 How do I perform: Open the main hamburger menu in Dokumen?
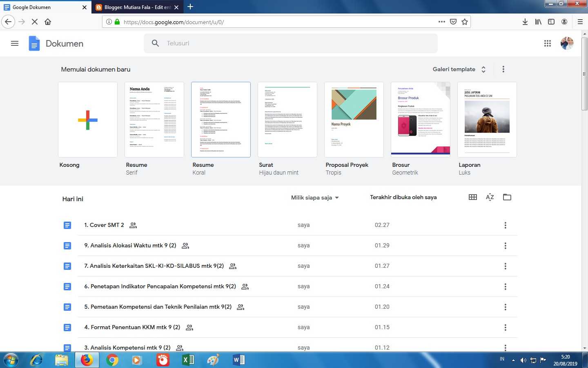click(x=15, y=43)
